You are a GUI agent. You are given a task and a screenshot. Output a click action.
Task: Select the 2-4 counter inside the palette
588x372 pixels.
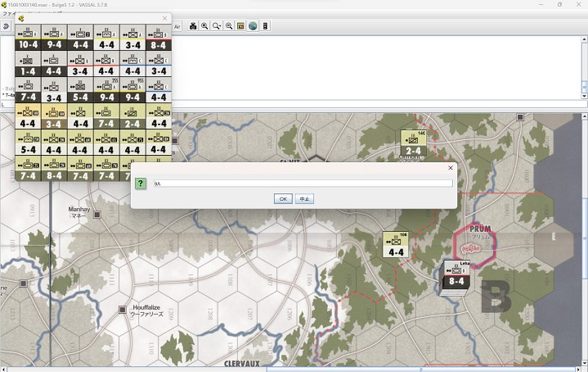tap(132, 117)
